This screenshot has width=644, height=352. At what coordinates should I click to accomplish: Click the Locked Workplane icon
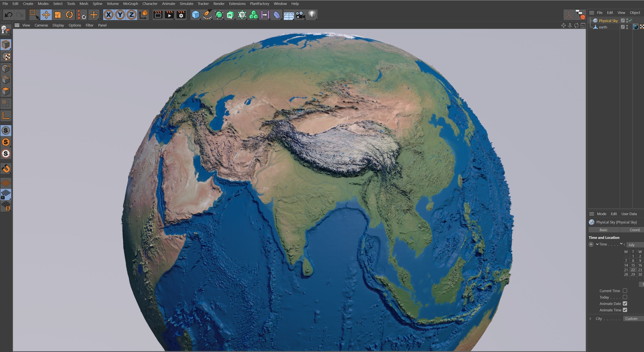pyautogui.click(x=6, y=195)
